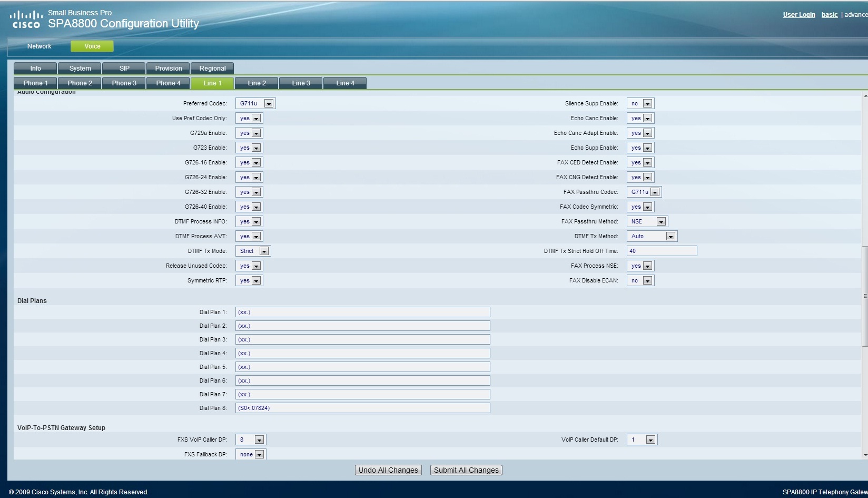
Task: Toggle the G729a Enable yes/no selector
Action: (249, 133)
